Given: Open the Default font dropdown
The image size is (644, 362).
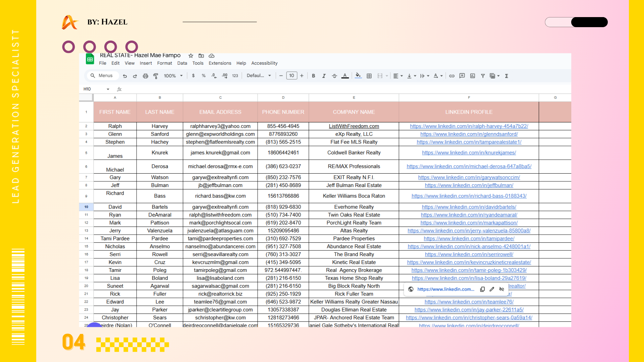Looking at the screenshot, I should click(259, 76).
